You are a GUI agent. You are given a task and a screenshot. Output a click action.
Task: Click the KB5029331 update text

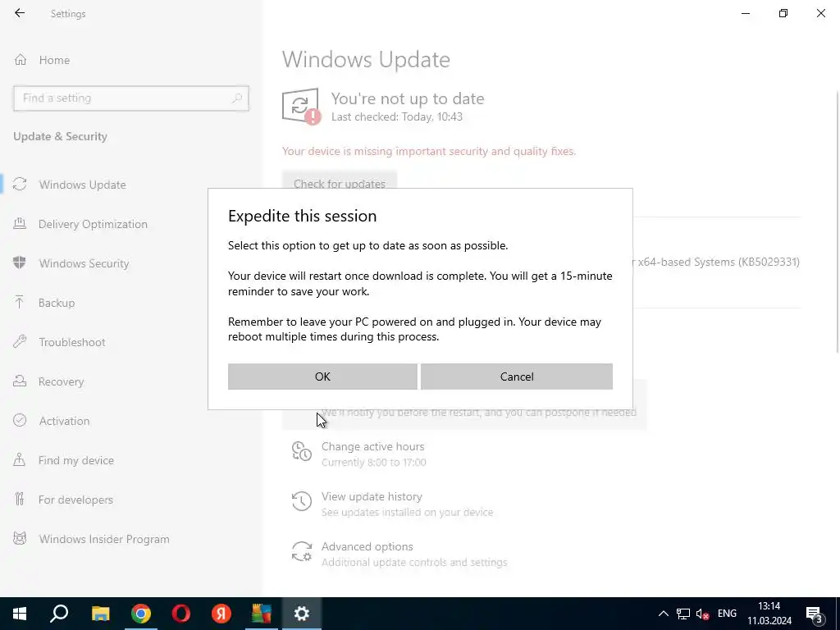point(717,262)
